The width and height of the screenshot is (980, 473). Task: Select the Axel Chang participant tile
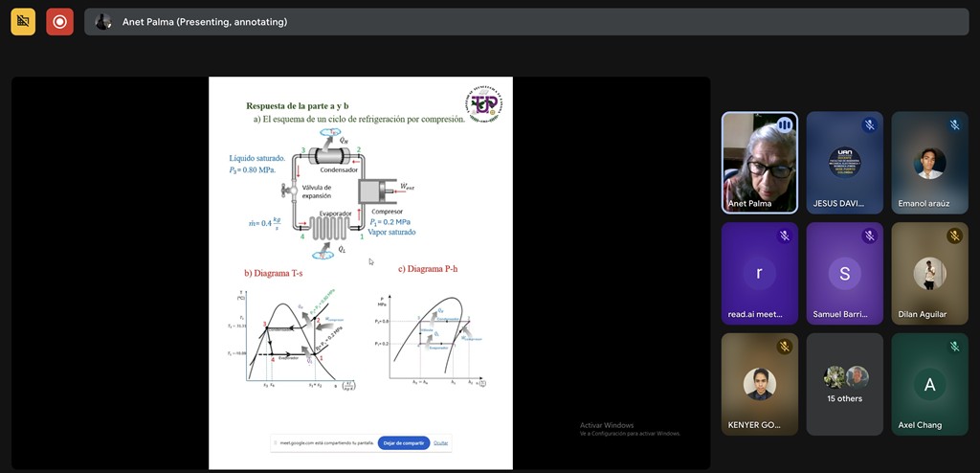pyautogui.click(x=929, y=384)
